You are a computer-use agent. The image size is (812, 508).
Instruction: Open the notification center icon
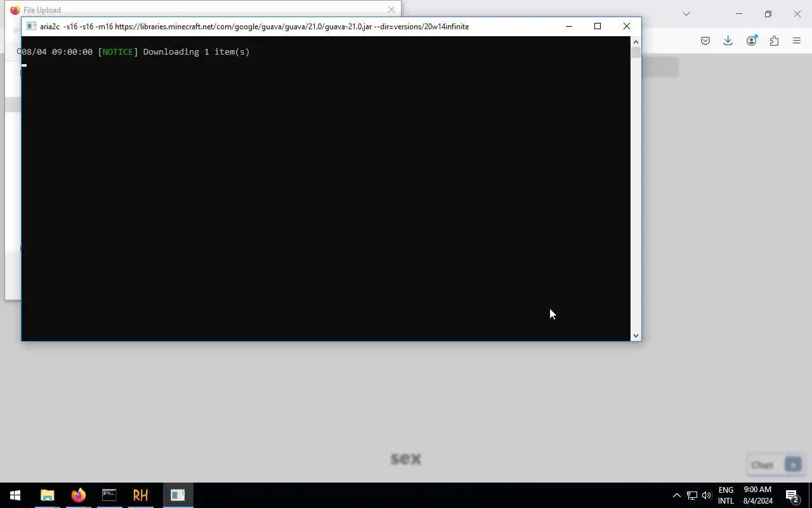(792, 495)
